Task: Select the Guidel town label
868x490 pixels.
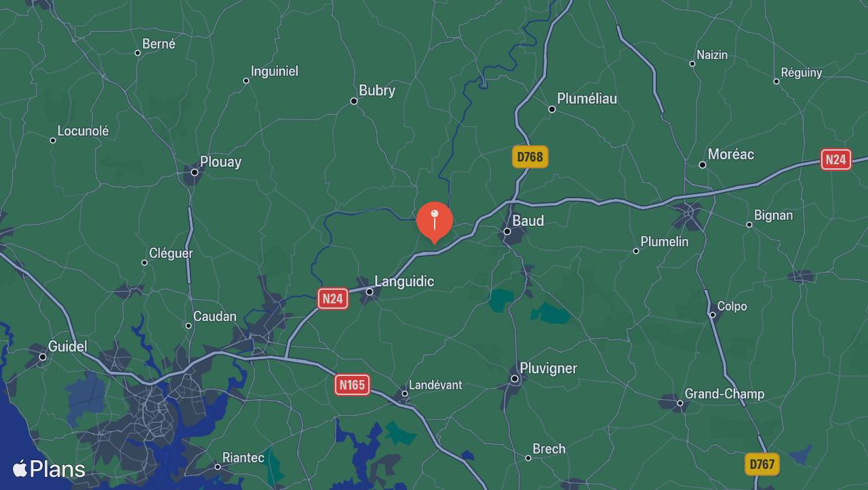Action: point(67,347)
